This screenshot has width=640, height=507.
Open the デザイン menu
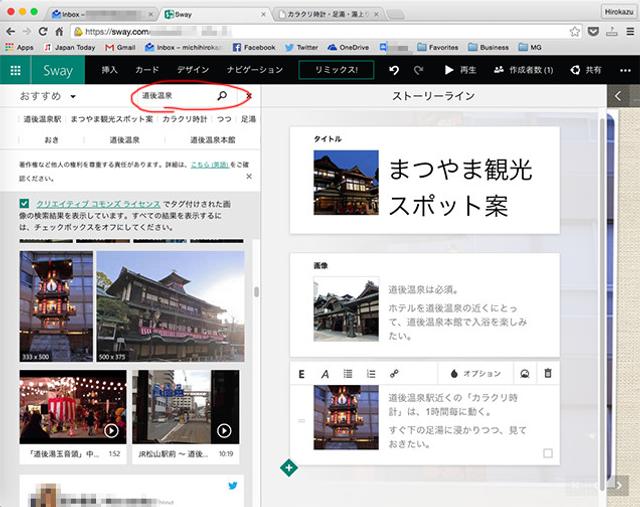(193, 70)
